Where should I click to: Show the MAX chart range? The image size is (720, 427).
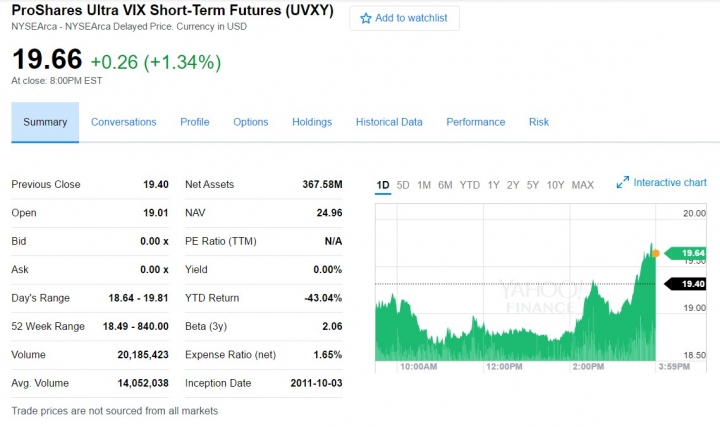[x=583, y=185]
